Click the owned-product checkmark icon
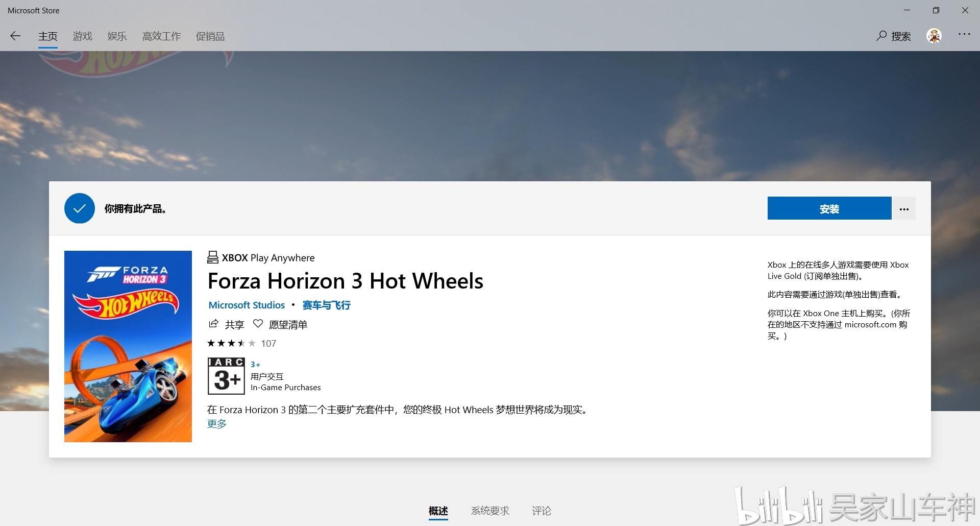Viewport: 980px width, 526px height. click(80, 208)
